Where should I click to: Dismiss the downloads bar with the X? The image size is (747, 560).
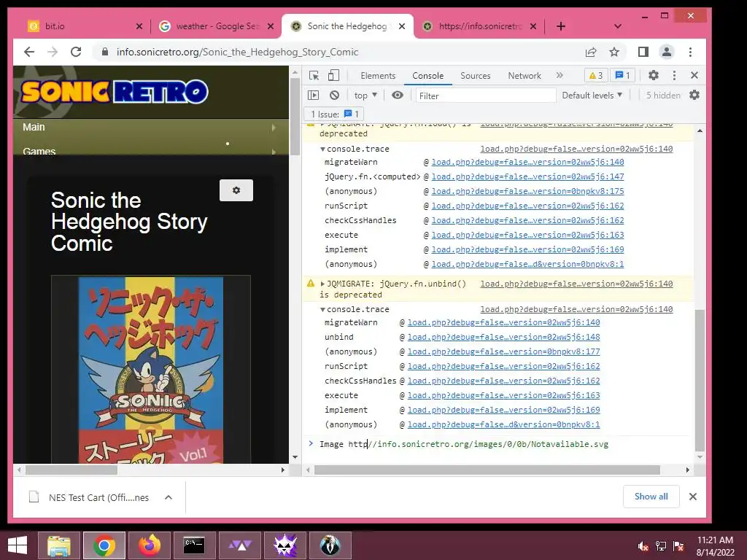pyautogui.click(x=693, y=497)
